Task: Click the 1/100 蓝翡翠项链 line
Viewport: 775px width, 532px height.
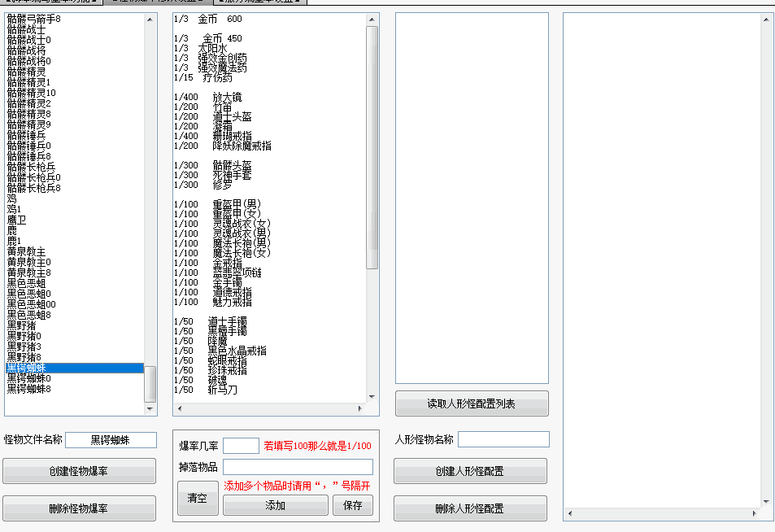Action: [217, 273]
